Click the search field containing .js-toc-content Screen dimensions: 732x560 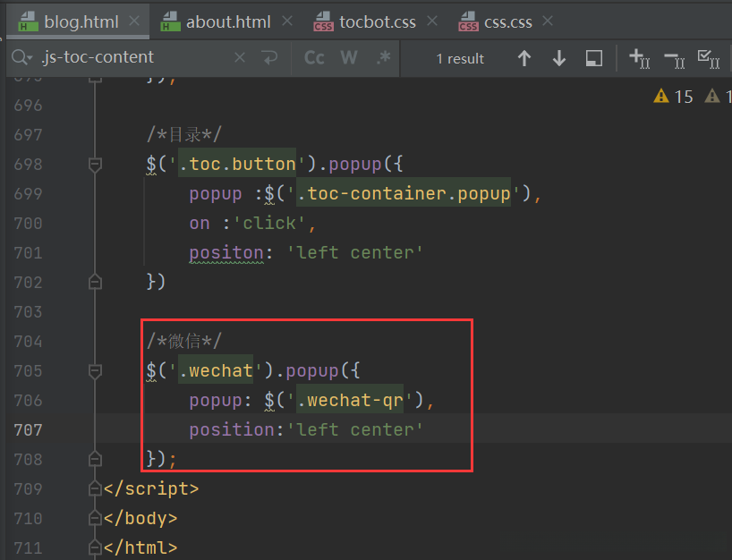pyautogui.click(x=135, y=57)
